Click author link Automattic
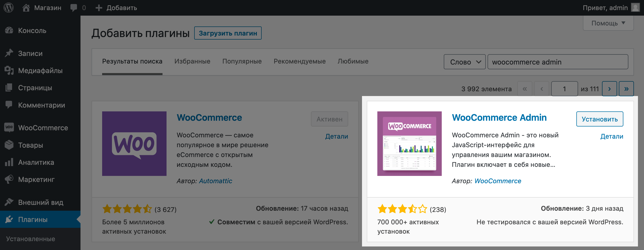Screen dimensions: 644x250 pos(216,181)
